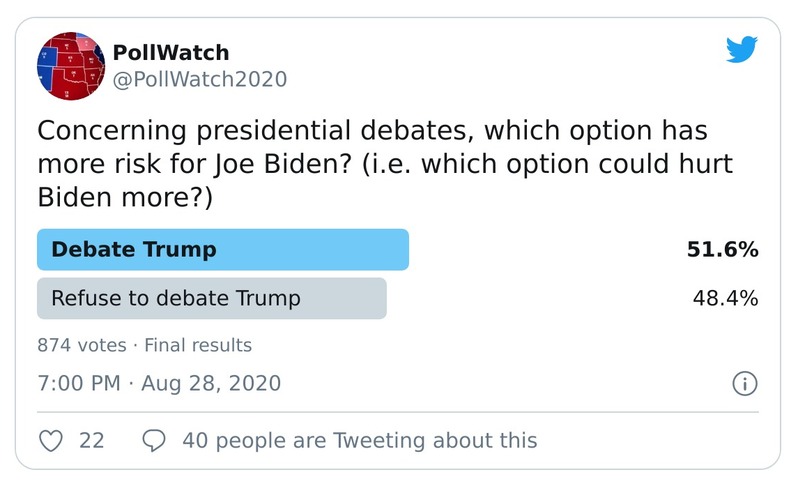Click the 51.6% poll percentage
This screenshot has height=486, width=798.
722,250
